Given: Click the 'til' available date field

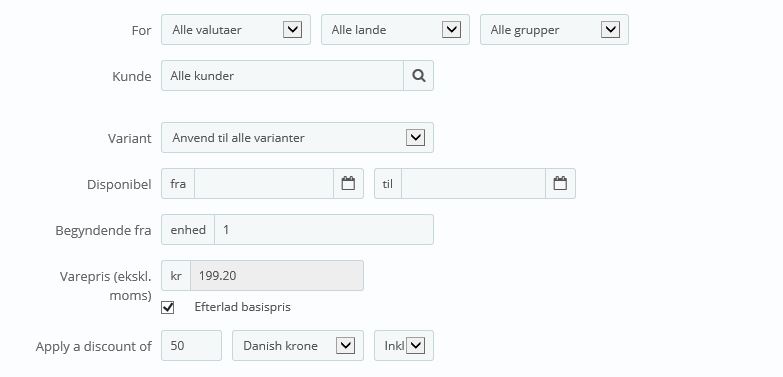Looking at the screenshot, I should click(x=473, y=184).
